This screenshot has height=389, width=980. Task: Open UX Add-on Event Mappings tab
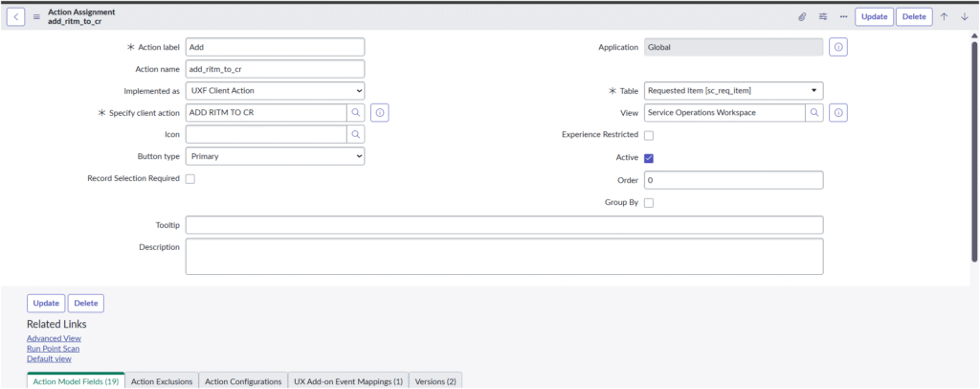coord(347,381)
